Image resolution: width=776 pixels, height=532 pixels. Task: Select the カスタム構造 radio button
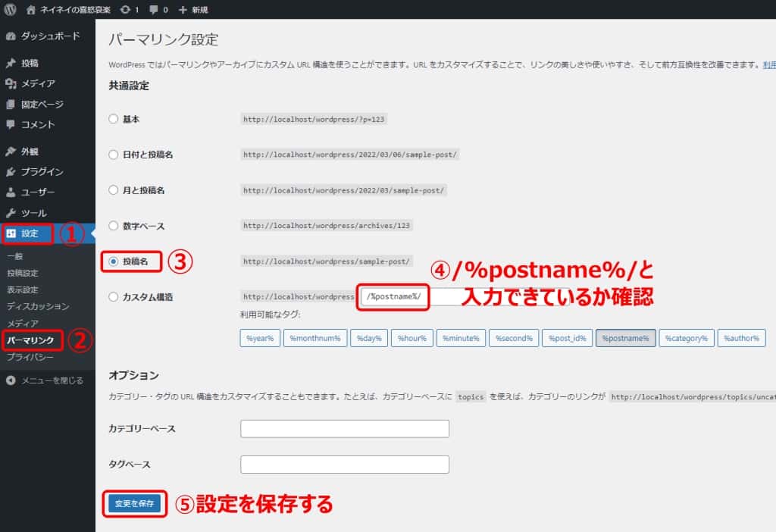click(114, 297)
